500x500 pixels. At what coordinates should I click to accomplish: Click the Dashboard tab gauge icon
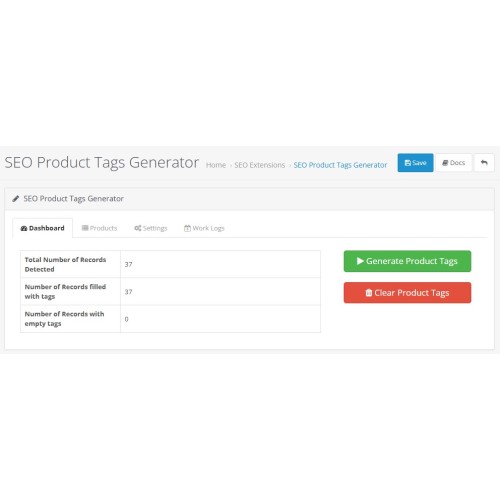click(24, 228)
